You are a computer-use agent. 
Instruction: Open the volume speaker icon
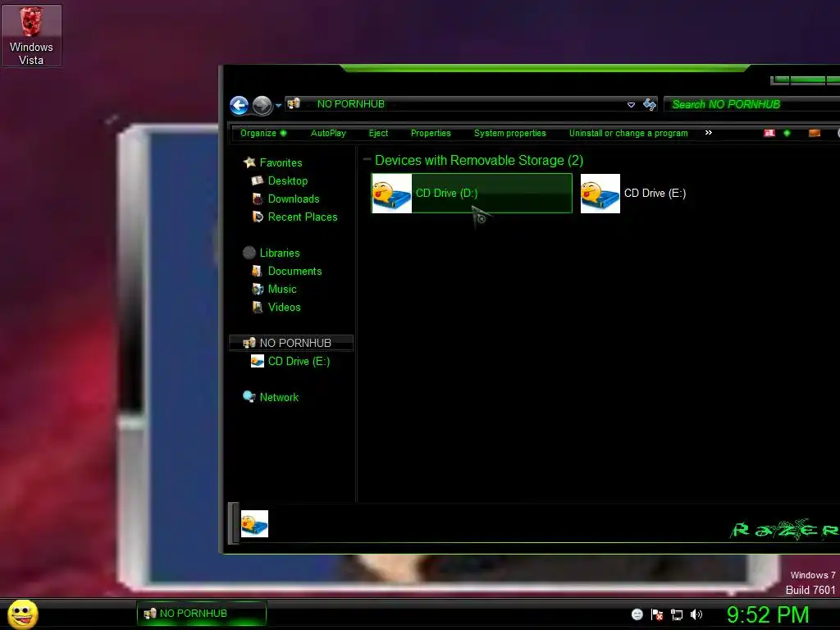(x=696, y=614)
